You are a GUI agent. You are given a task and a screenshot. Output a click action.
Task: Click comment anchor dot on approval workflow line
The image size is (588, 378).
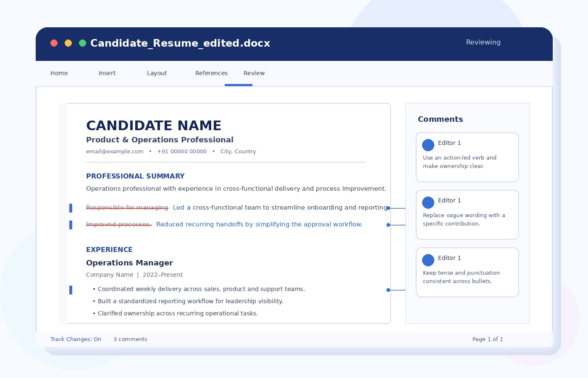(388, 225)
